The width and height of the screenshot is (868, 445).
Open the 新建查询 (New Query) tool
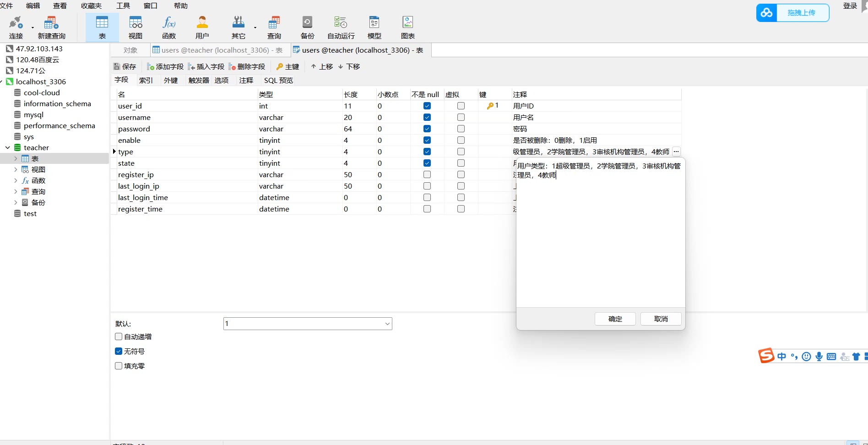(51, 27)
